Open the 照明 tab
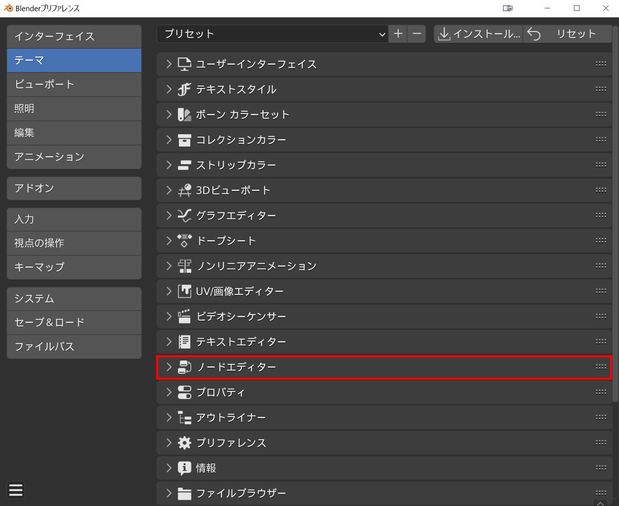The height and width of the screenshot is (506, 619). (74, 109)
